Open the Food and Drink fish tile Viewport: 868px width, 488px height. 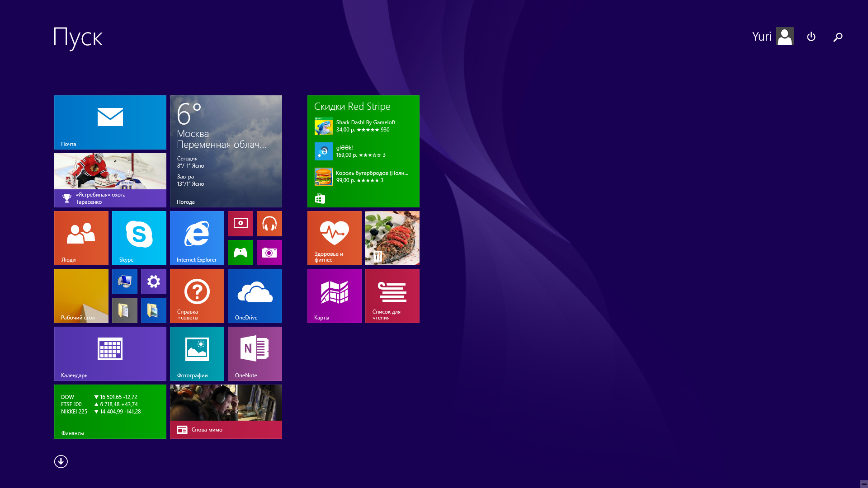(x=392, y=238)
